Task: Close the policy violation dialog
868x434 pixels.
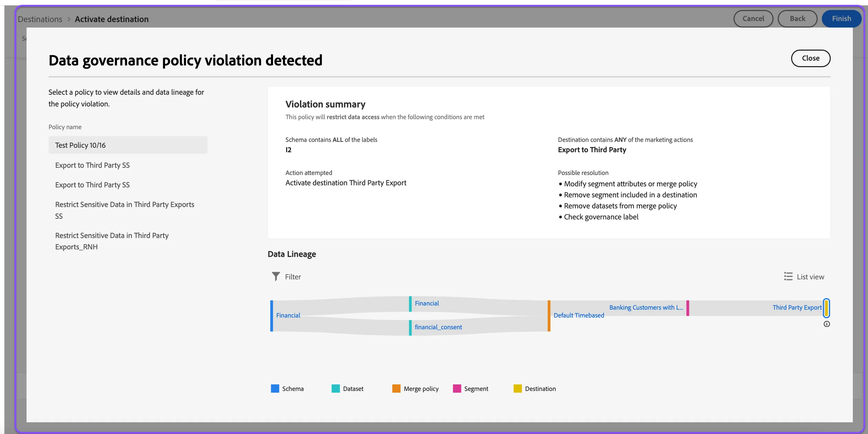Action: coord(810,58)
